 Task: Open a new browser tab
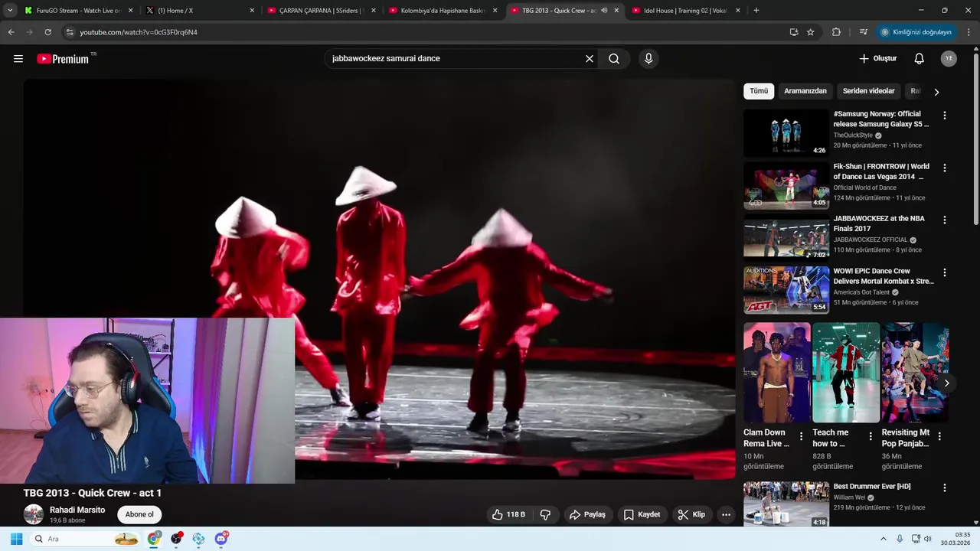pos(756,11)
